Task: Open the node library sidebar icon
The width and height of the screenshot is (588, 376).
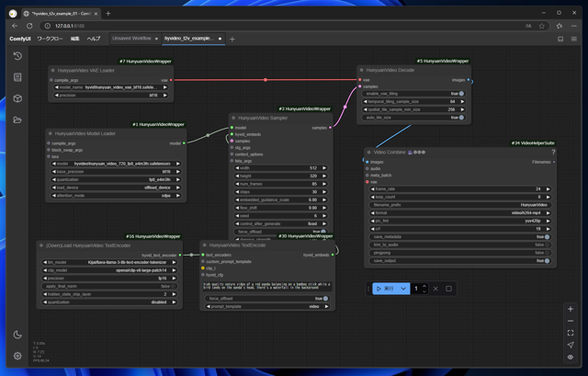Action: click(17, 78)
